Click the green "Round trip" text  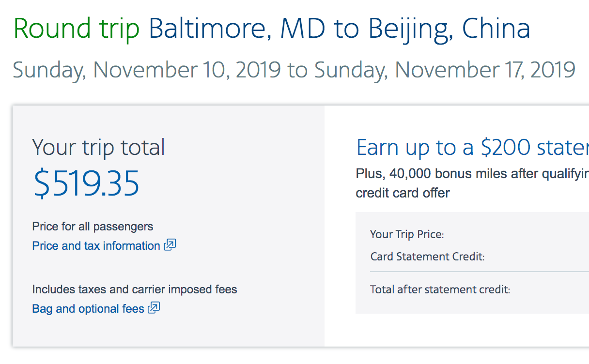click(77, 29)
